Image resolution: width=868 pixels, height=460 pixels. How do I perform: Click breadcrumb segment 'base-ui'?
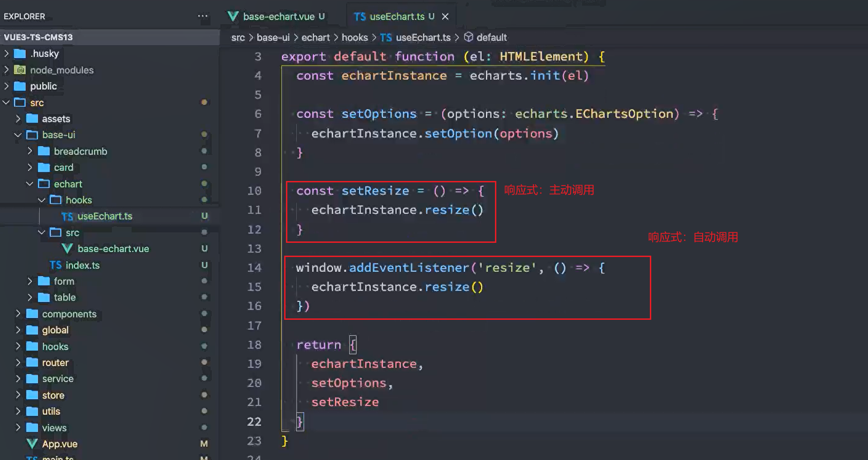pos(273,38)
